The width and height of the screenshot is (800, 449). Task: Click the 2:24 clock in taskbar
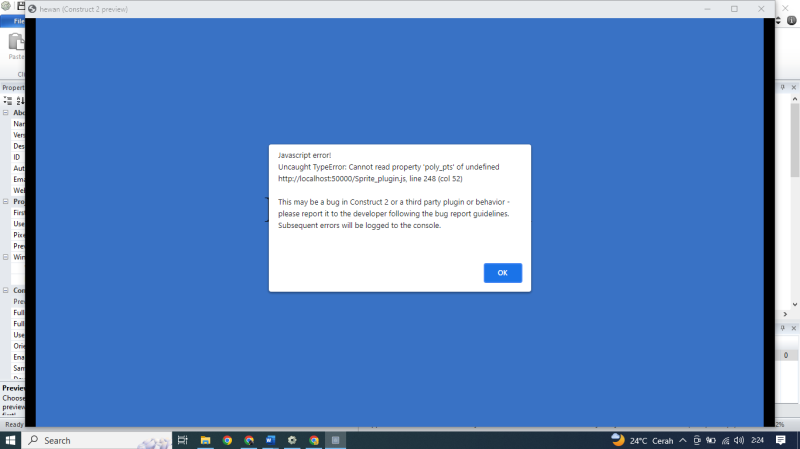[758, 440]
